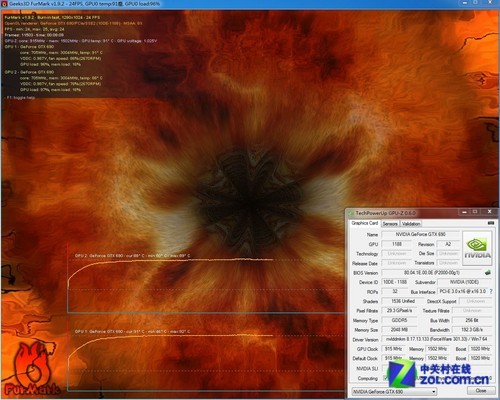Click the Shaders value 1536 Unified
Viewport: 500px width, 400px height.
(x=403, y=301)
